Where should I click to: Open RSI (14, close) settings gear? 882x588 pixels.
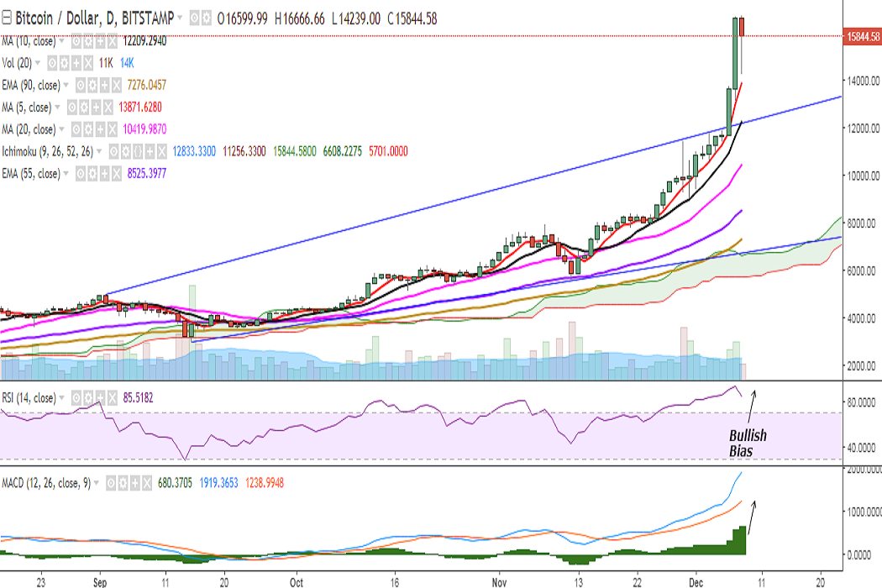click(88, 398)
